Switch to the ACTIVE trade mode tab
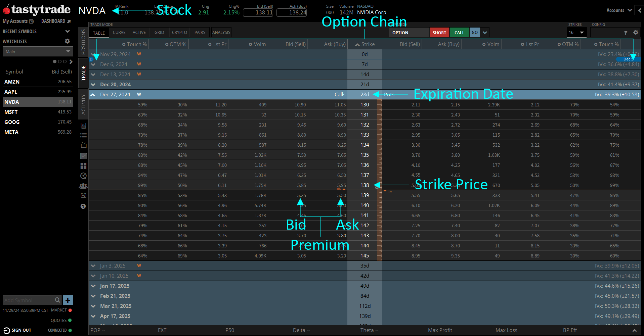 [x=139, y=33]
